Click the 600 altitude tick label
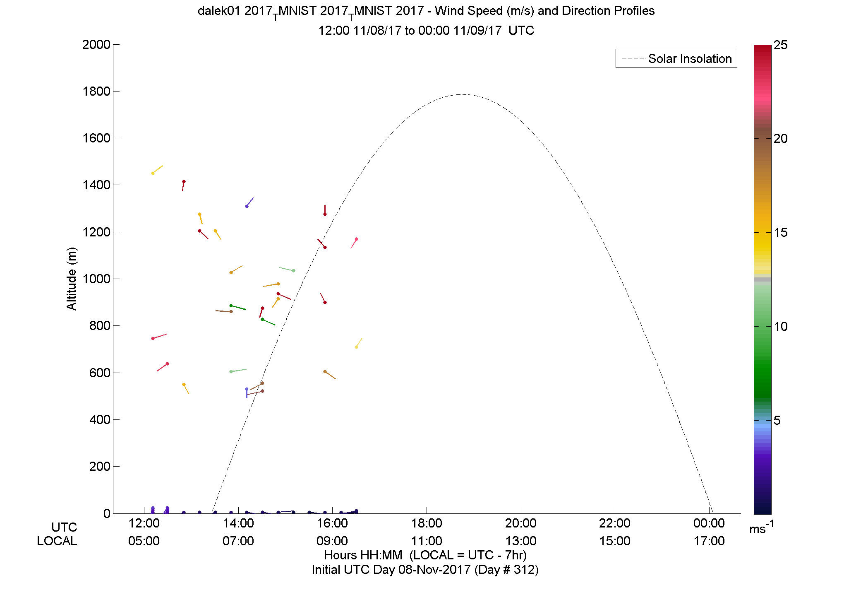The height and width of the screenshot is (590, 868). pyautogui.click(x=99, y=373)
